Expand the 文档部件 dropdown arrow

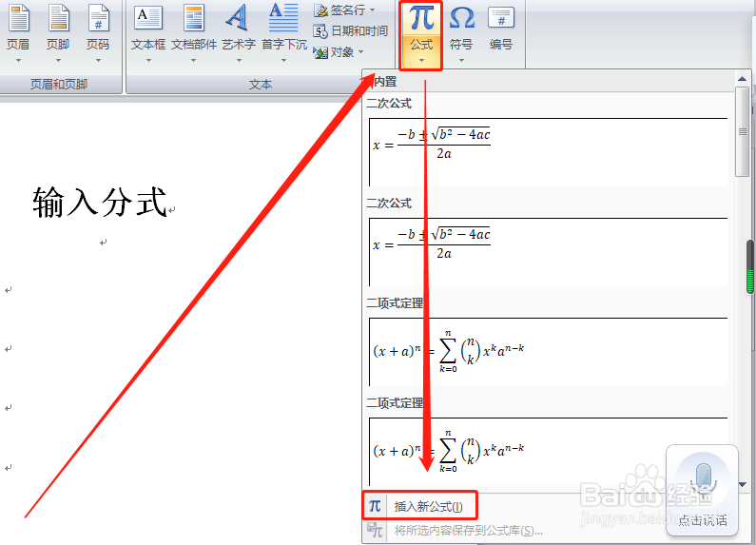coord(193,60)
